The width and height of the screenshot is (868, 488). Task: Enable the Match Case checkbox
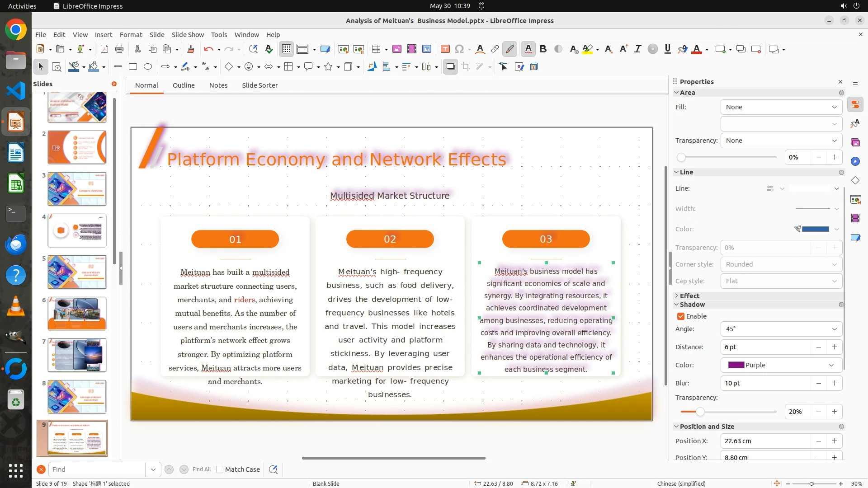pos(220,469)
